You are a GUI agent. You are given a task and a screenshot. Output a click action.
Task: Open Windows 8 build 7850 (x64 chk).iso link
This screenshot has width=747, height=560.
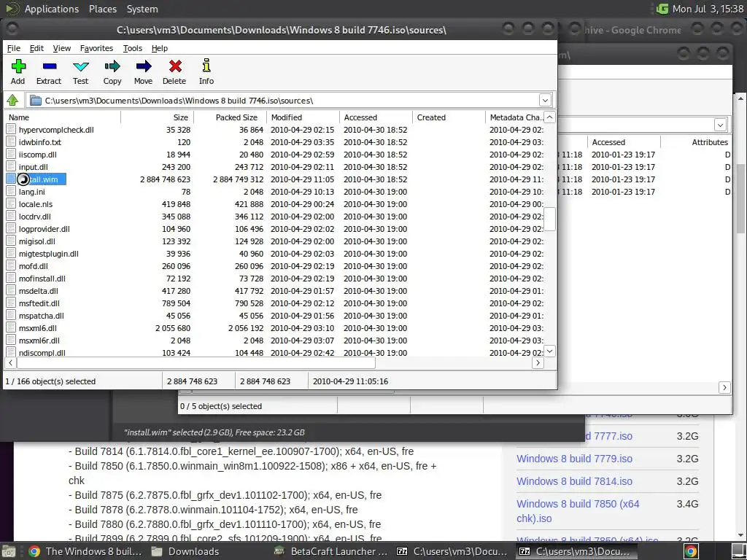click(x=578, y=511)
